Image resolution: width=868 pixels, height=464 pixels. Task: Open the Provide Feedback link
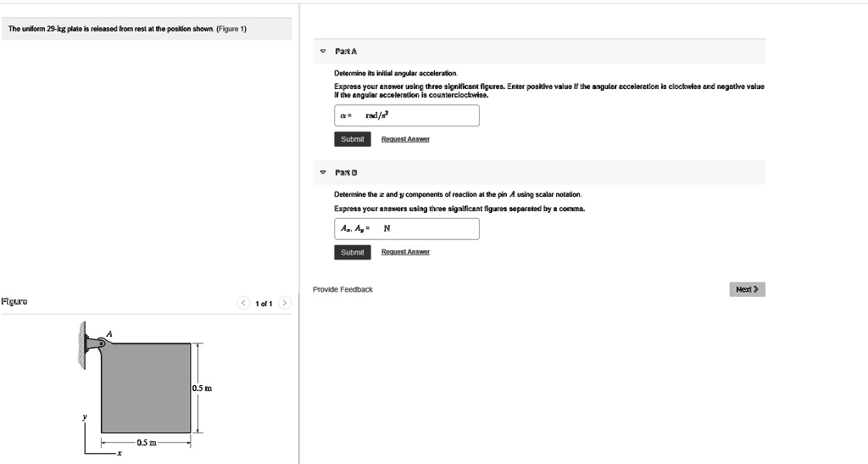point(342,289)
